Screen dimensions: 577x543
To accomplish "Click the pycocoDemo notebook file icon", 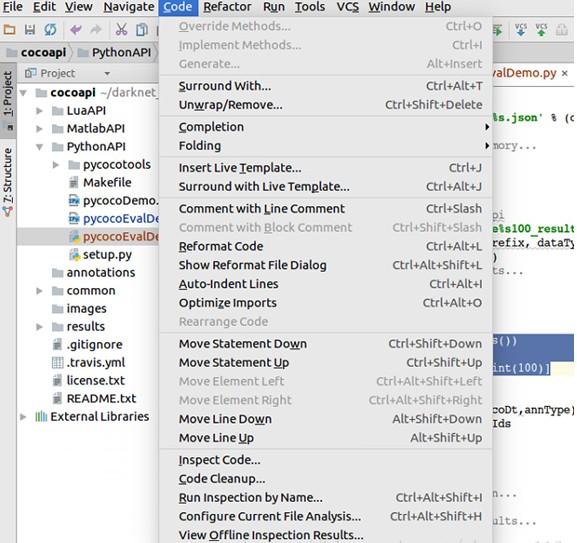I will 74,200.
